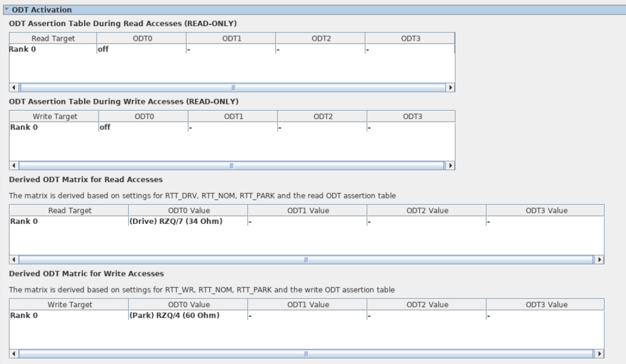626x364 pixels.
Task: Click right scroll arrow under derived write matrix
Action: pos(600,353)
